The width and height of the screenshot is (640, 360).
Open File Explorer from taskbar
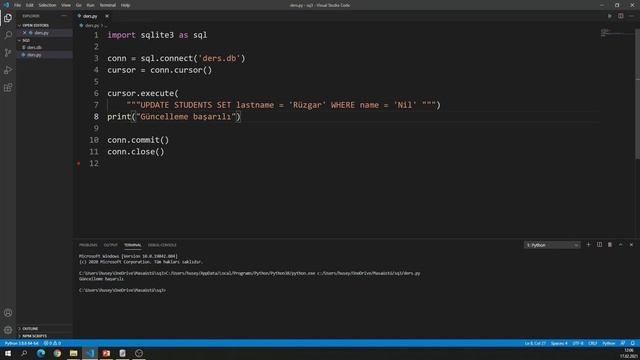coord(73,353)
